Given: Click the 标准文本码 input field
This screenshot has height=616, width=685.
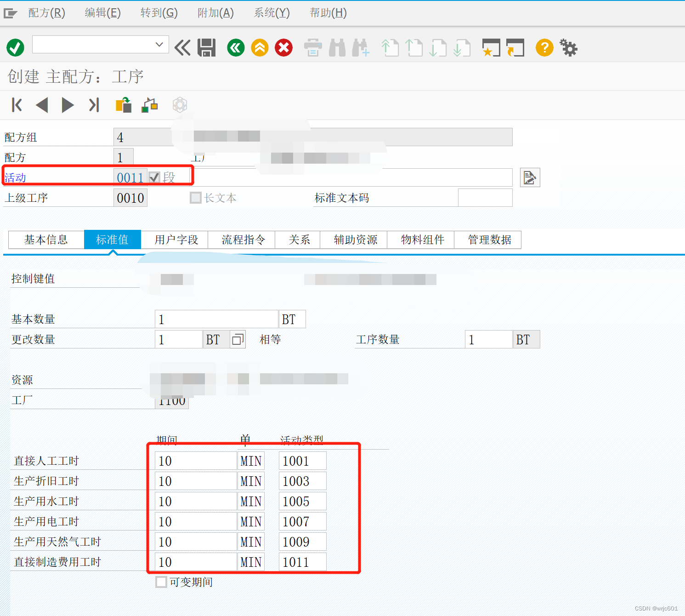Looking at the screenshot, I should point(485,198).
